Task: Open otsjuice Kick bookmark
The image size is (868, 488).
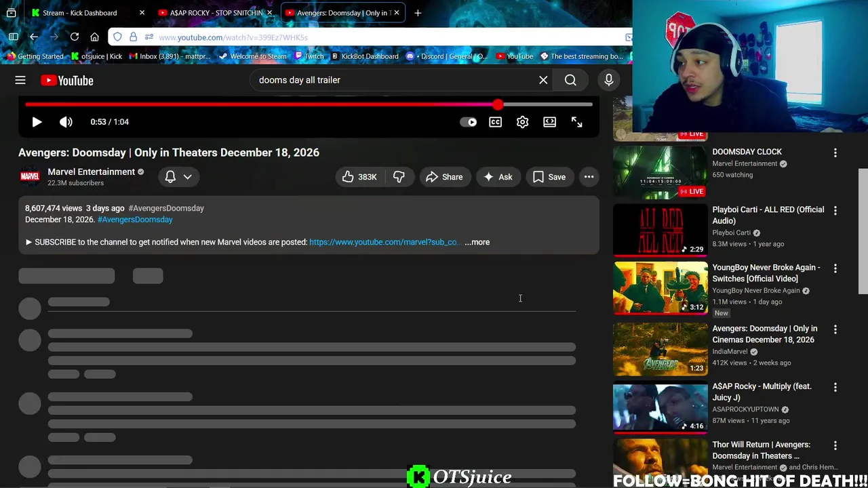Action: click(96, 56)
